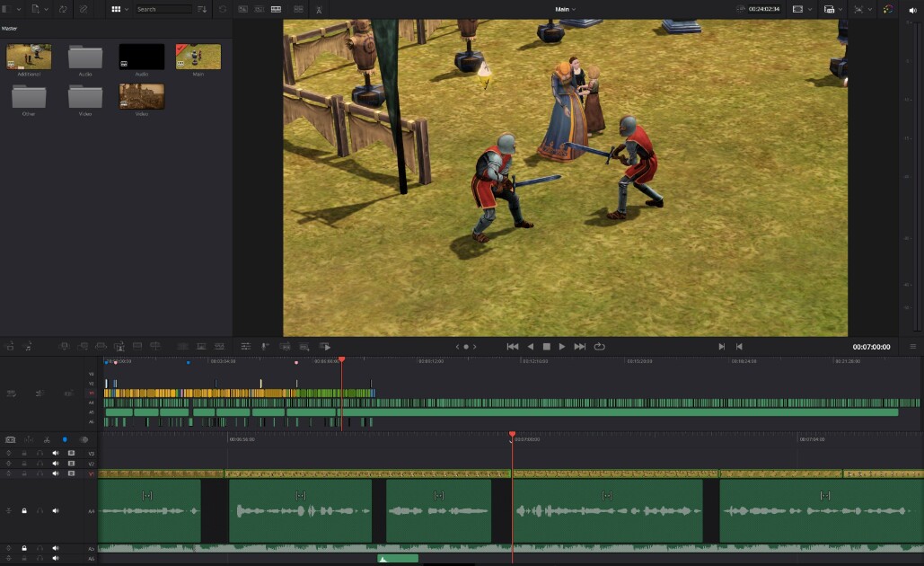
Task: Click the timeline resolution icon in top bar
Action: [829, 9]
